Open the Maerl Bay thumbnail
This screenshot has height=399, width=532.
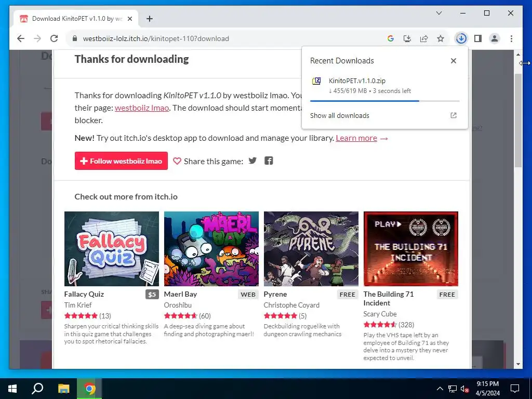coord(211,249)
